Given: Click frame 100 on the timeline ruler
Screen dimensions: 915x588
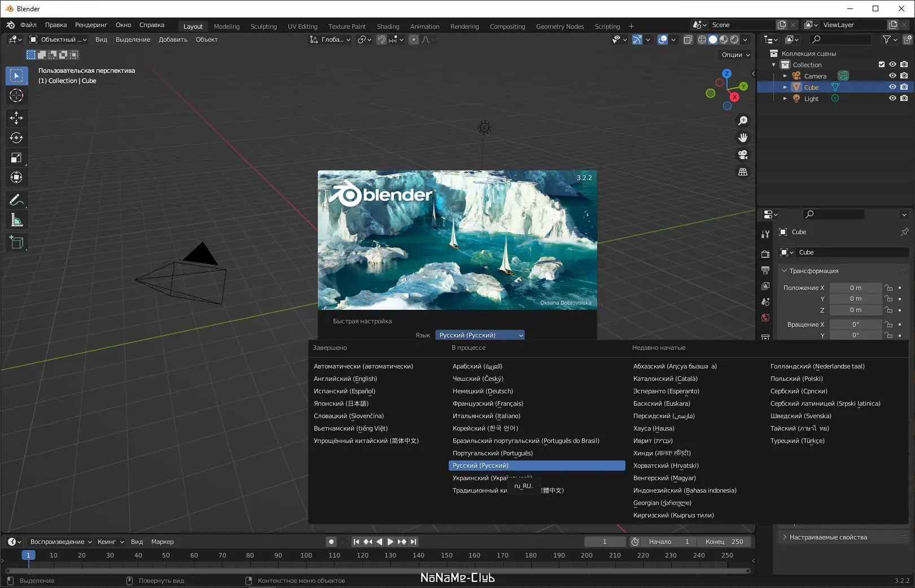Looking at the screenshot, I should point(306,555).
